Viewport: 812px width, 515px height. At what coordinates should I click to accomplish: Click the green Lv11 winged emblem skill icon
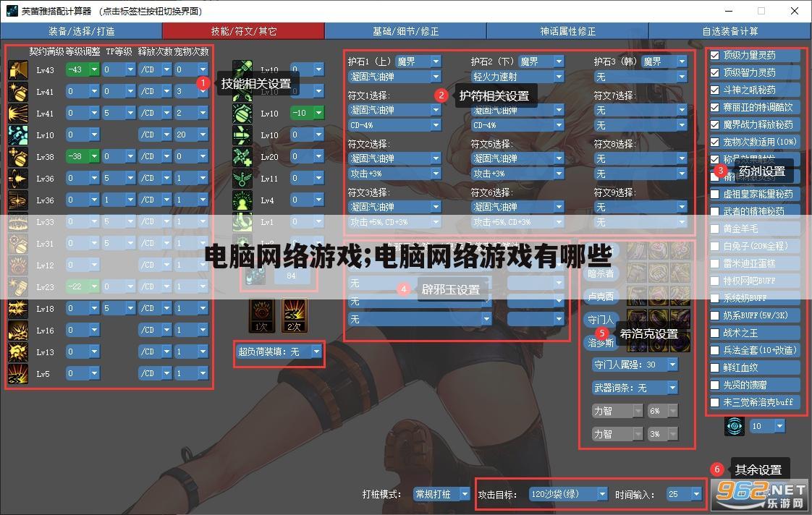point(242,179)
